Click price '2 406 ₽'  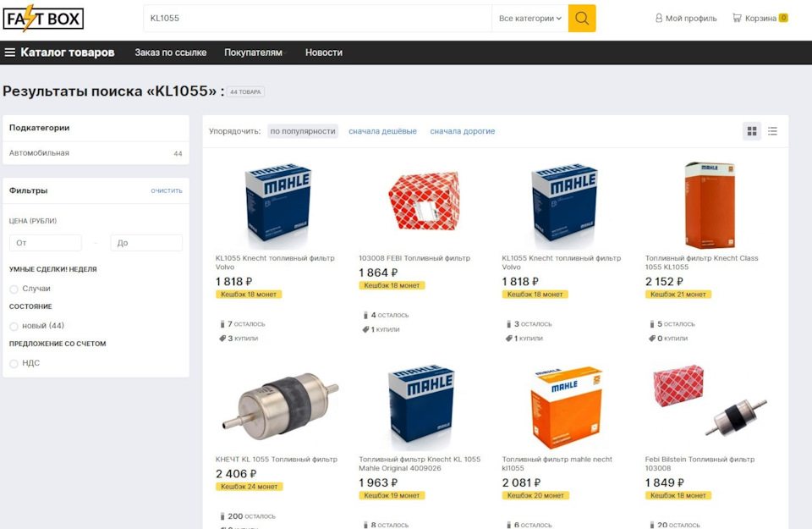(236, 474)
